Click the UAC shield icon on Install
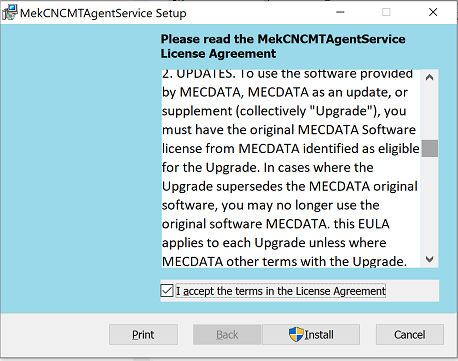 pyautogui.click(x=296, y=334)
